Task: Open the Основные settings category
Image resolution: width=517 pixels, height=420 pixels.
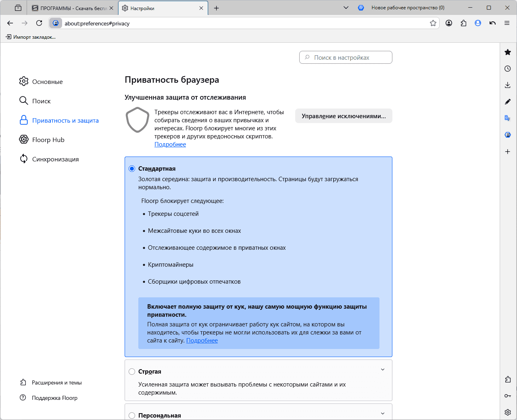Action: point(41,81)
